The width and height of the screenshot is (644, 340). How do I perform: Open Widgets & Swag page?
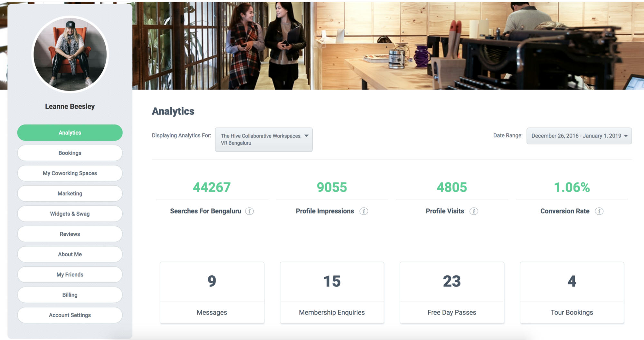[x=70, y=214]
